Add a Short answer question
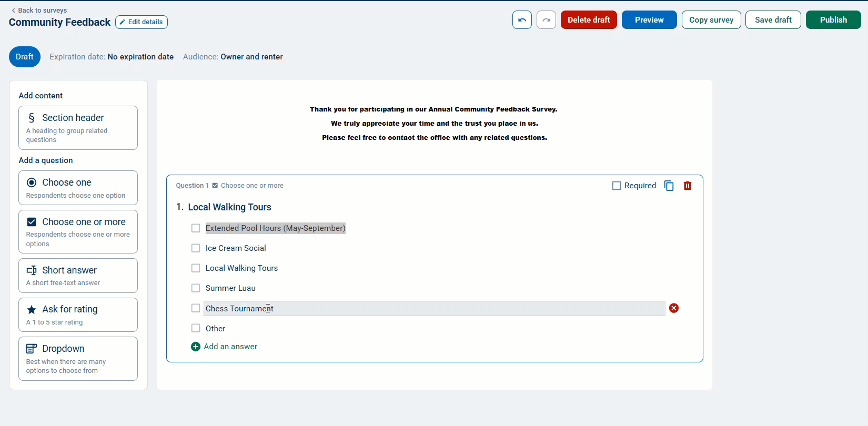The height and width of the screenshot is (426, 868). point(78,276)
